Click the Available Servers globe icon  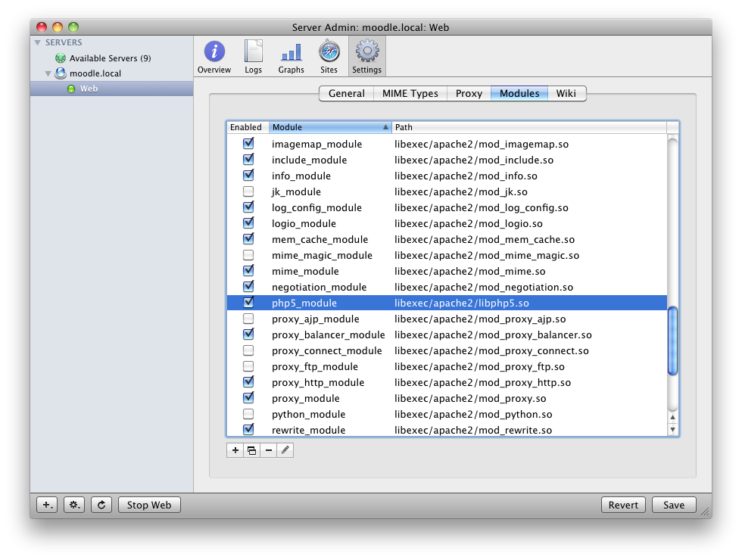[61, 58]
